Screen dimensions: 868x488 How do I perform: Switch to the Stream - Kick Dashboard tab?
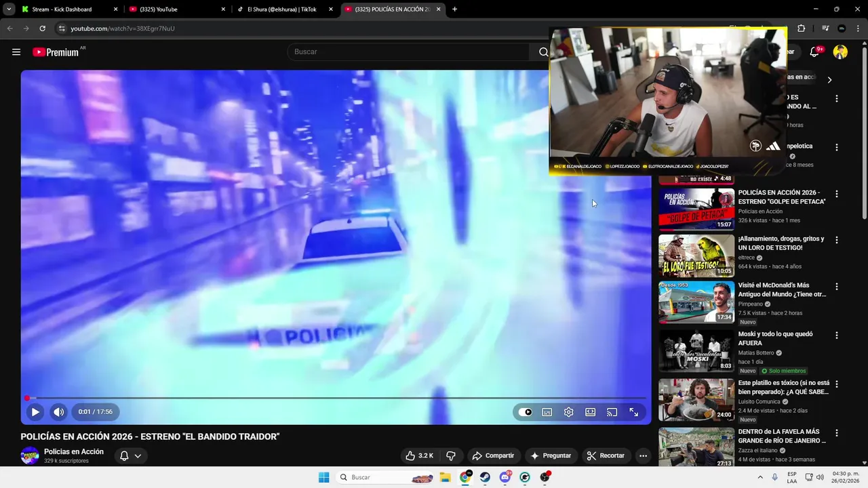[61, 9]
